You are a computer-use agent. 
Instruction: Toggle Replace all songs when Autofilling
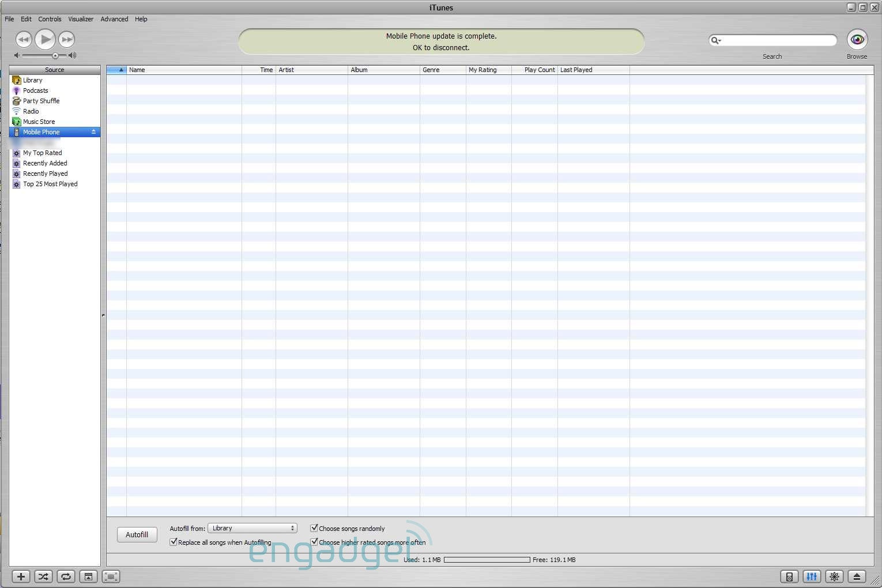pyautogui.click(x=174, y=542)
